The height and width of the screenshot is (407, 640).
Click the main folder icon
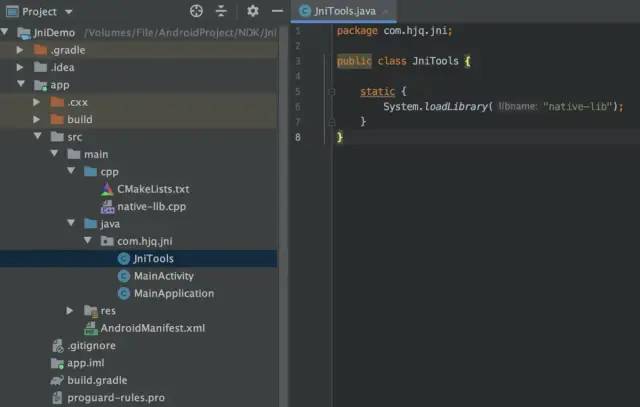pyautogui.click(x=73, y=154)
